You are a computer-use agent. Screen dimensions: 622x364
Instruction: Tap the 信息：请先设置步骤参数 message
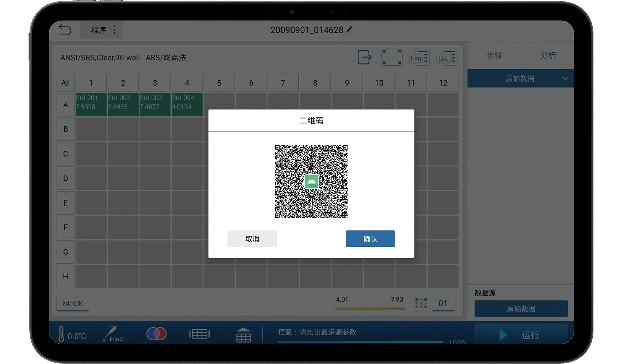(x=317, y=332)
